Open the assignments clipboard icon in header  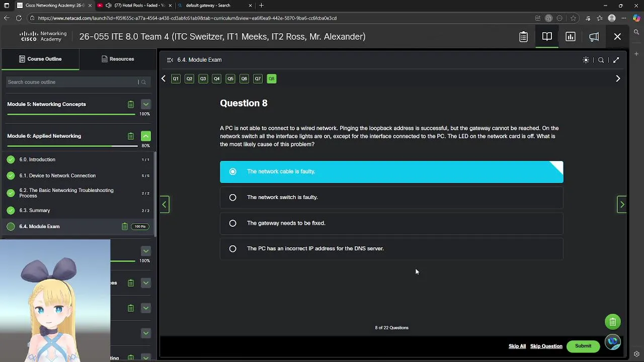click(x=523, y=37)
